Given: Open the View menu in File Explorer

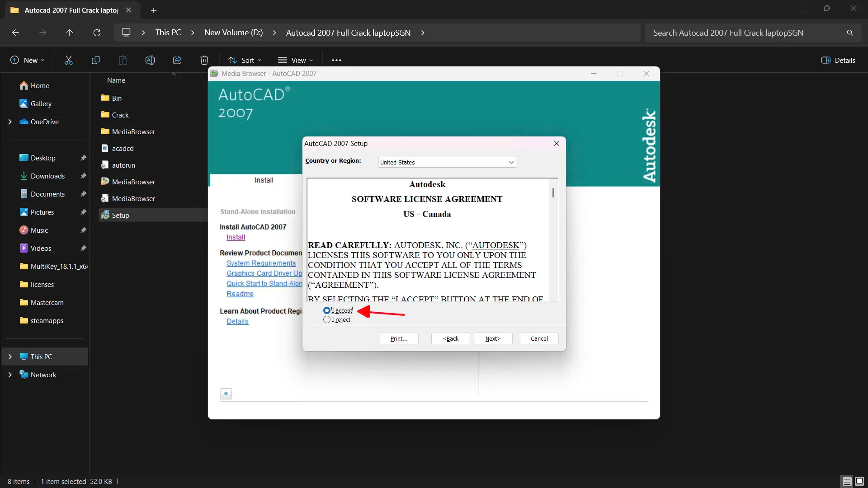Looking at the screenshot, I should click(296, 60).
